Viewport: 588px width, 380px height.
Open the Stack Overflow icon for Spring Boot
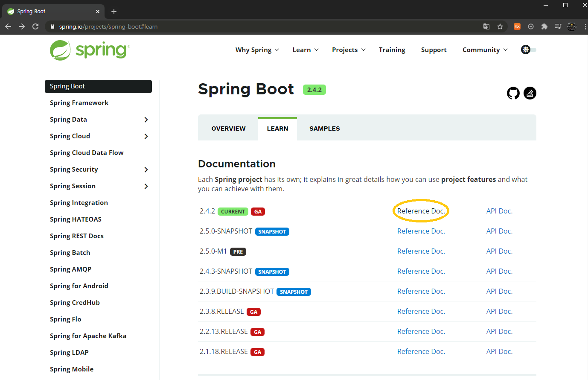coord(530,93)
